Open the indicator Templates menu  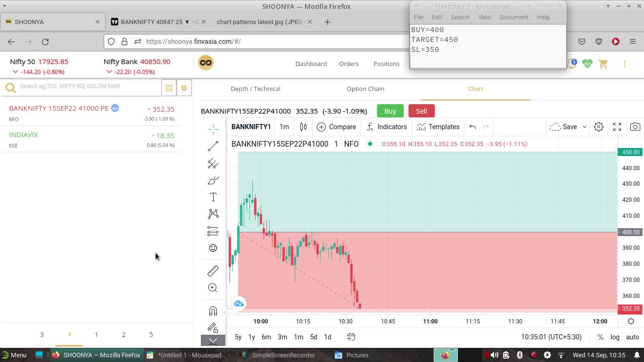pyautogui.click(x=438, y=127)
